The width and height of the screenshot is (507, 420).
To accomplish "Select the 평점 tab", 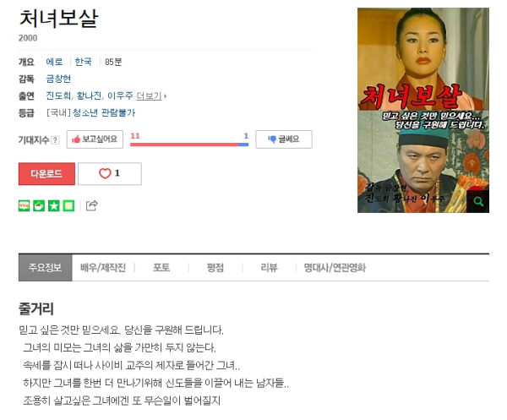I will 215,267.
